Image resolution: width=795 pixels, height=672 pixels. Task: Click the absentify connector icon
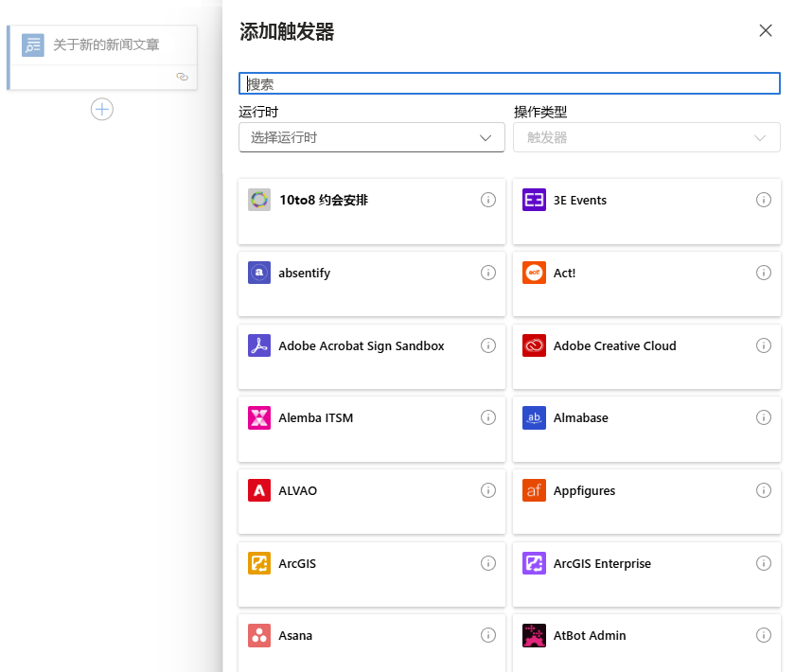[x=259, y=273]
